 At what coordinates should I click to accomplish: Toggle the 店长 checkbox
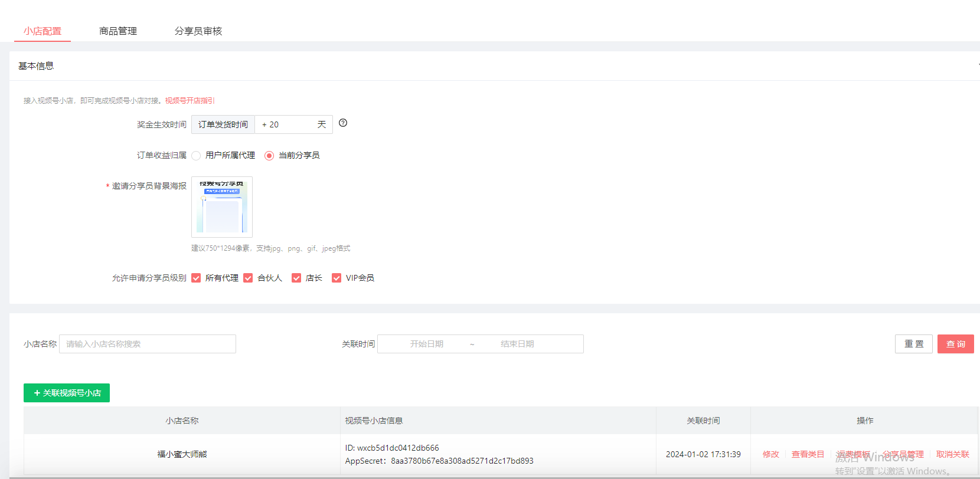tap(296, 278)
